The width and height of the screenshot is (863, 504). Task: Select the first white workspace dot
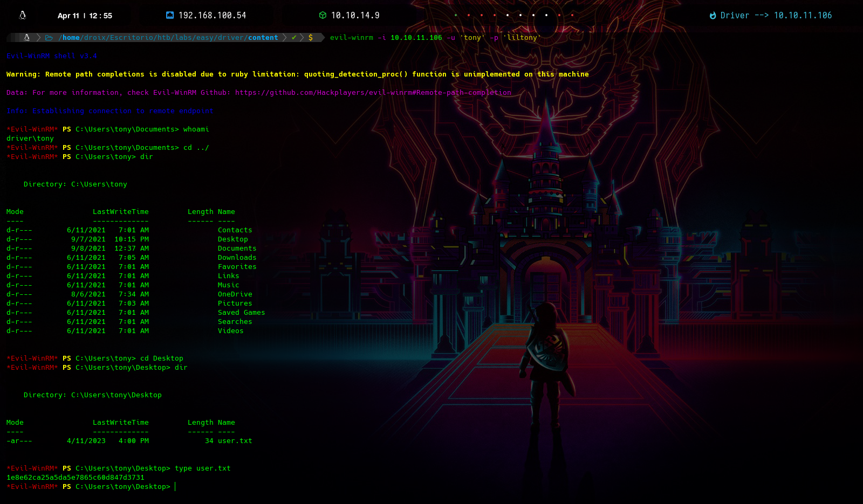508,15
